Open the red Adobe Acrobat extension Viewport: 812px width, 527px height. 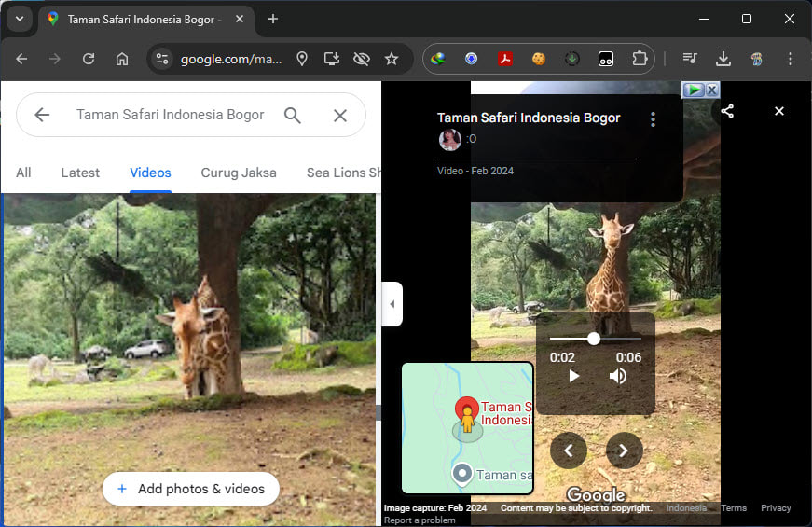click(x=505, y=59)
